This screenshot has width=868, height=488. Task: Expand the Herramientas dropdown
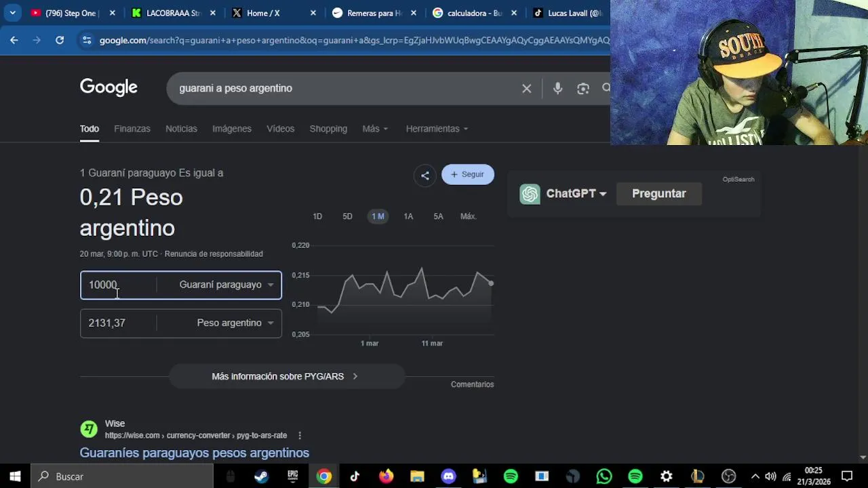[437, 129]
